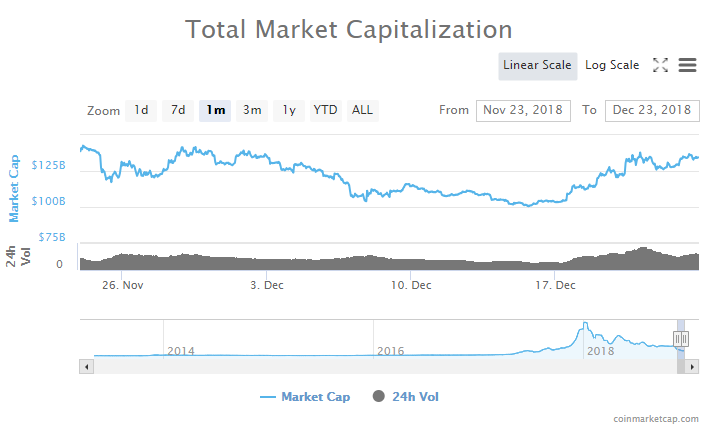Select the 7d zoom range
This screenshot has width=718, height=431.
coord(177,110)
